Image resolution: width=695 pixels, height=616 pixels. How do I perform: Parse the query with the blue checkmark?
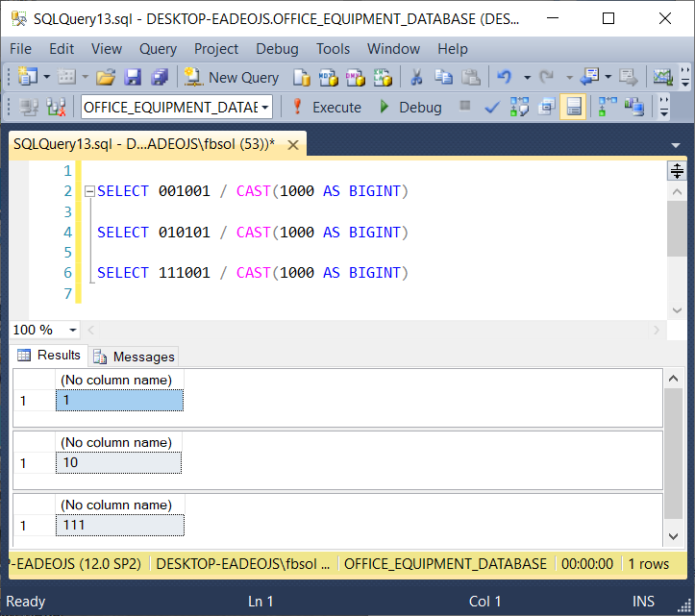(491, 107)
